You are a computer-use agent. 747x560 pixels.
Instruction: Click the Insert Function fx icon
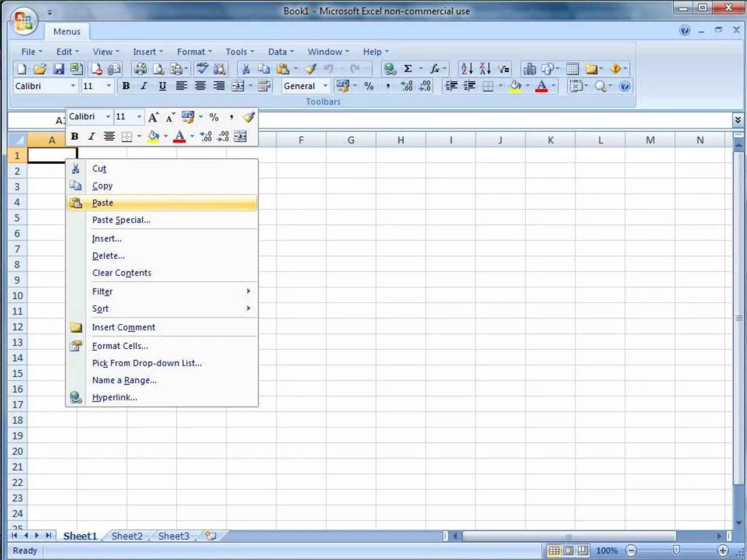coord(434,69)
